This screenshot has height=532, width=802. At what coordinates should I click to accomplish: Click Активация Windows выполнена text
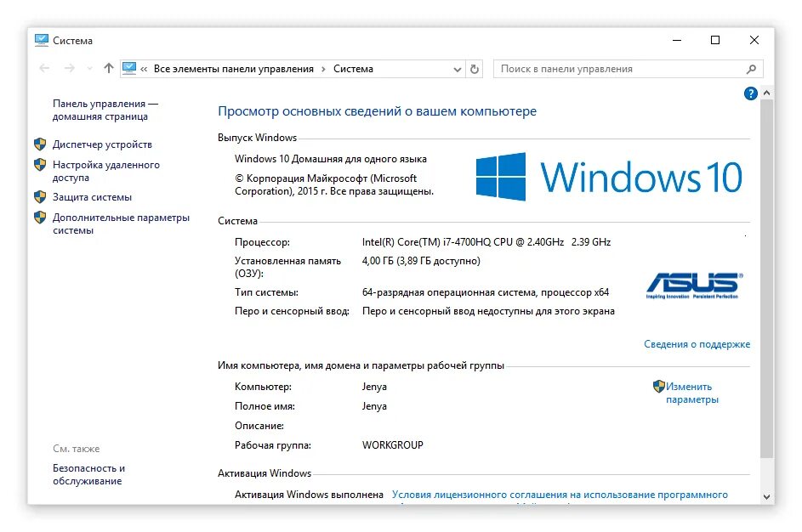[309, 495]
